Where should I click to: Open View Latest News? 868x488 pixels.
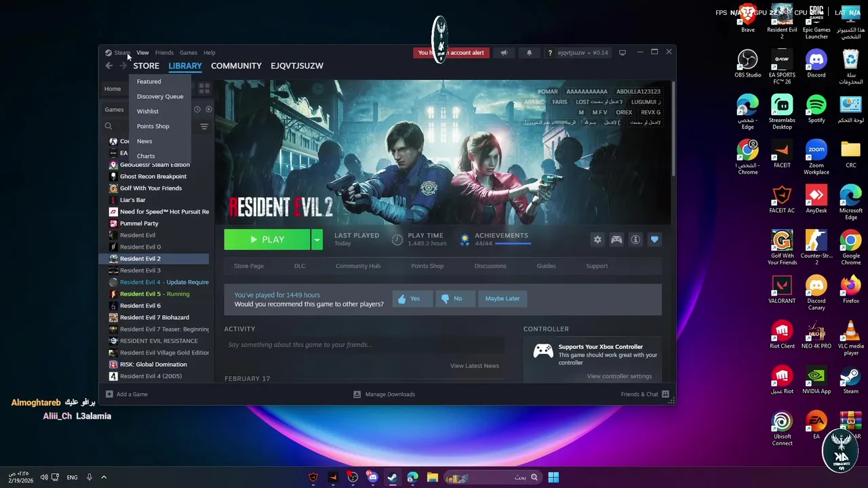tap(474, 366)
